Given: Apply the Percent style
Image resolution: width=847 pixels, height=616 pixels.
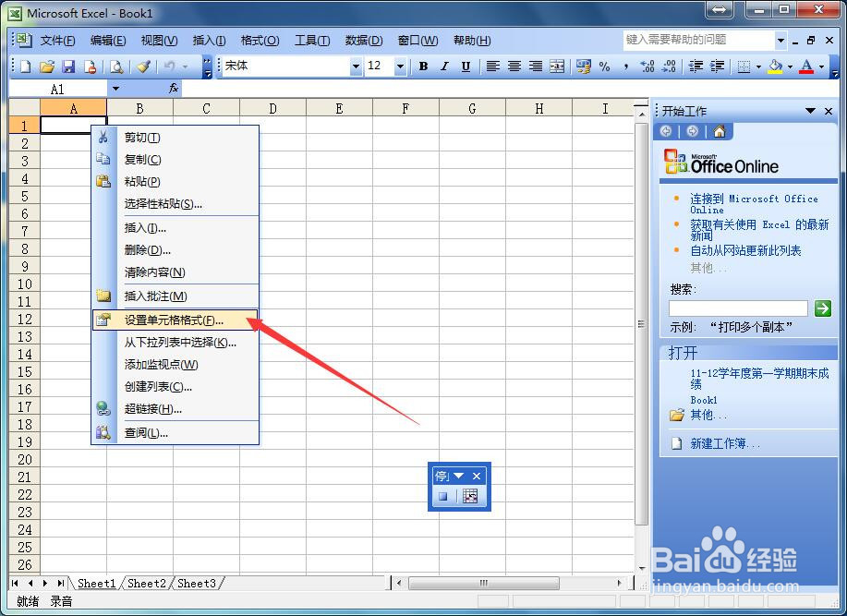Looking at the screenshot, I should point(604,66).
